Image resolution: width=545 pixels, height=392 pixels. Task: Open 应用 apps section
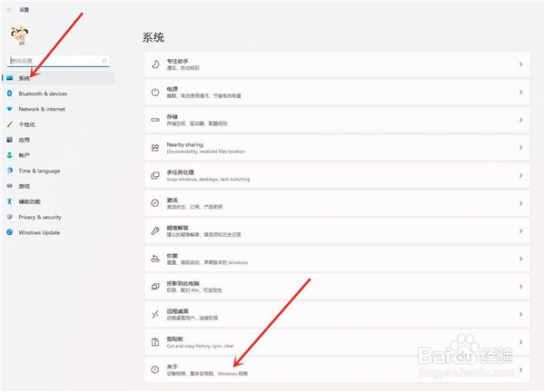pyautogui.click(x=58, y=140)
